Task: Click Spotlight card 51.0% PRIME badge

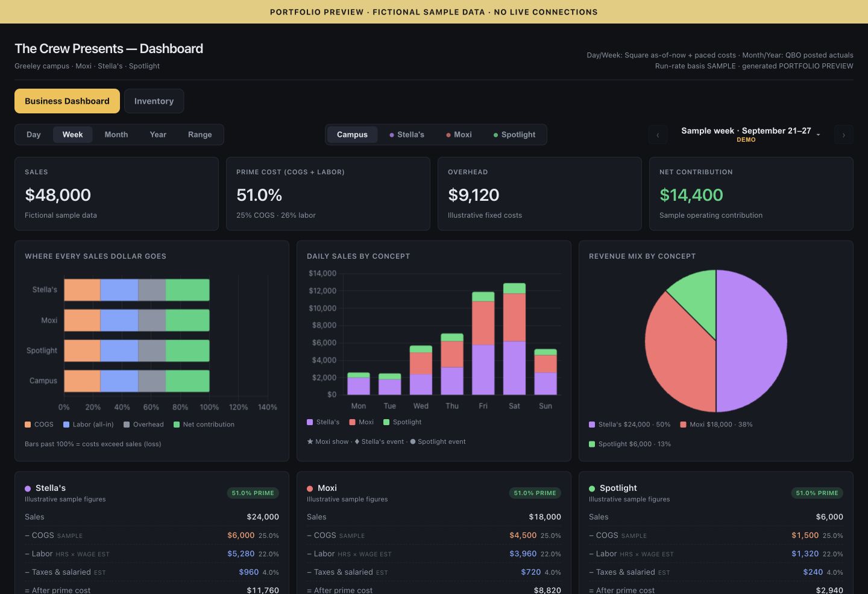Action: pyautogui.click(x=817, y=493)
